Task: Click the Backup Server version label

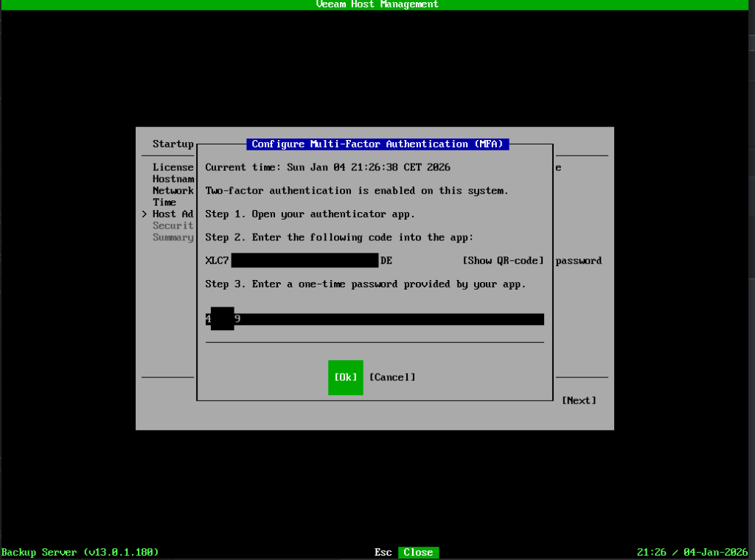Action: [80, 553]
